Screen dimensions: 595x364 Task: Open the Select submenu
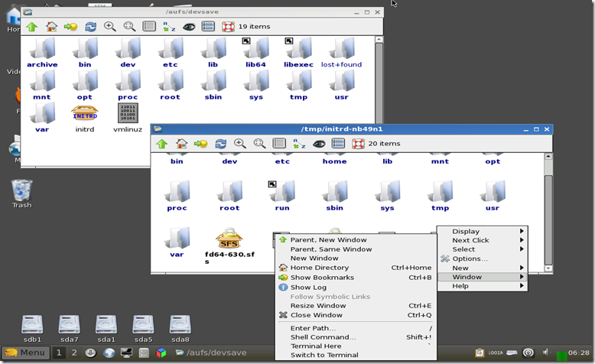(x=483, y=249)
